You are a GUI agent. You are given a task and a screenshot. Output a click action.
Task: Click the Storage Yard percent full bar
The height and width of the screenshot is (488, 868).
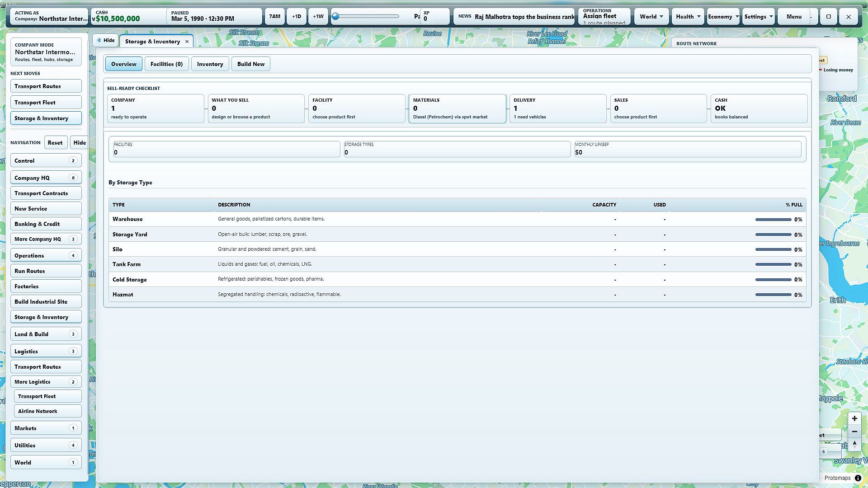coord(773,235)
